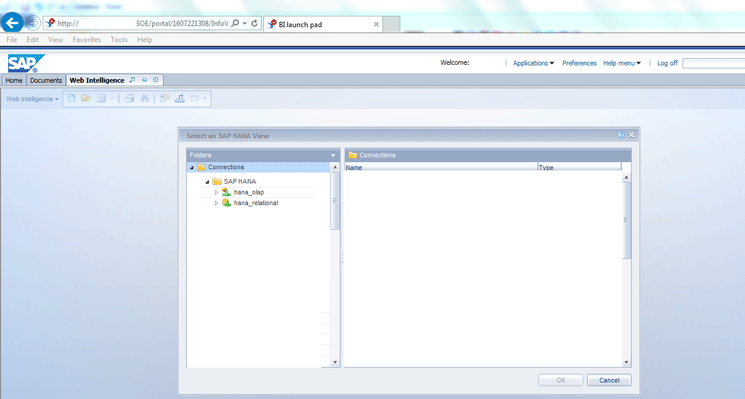Click the New document icon
This screenshot has height=399, width=745.
pos(71,98)
